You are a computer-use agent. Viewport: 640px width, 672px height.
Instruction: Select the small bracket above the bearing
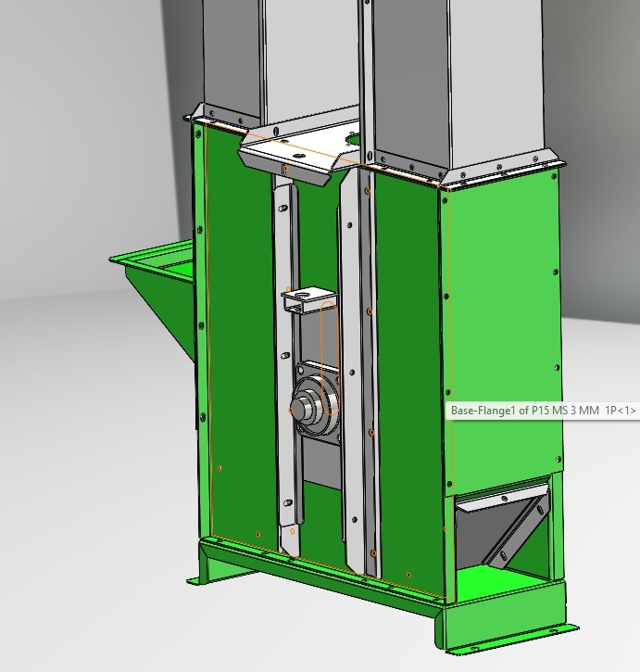point(307,299)
